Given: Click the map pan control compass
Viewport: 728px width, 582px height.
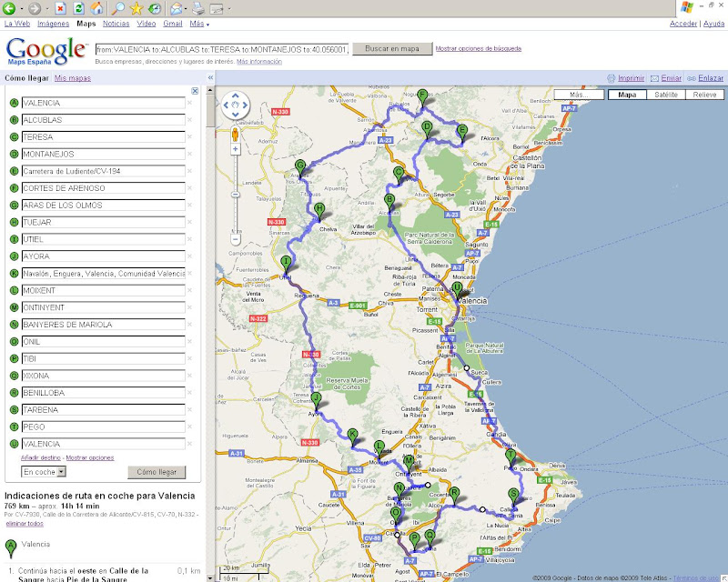Looking at the screenshot, I should tap(236, 106).
